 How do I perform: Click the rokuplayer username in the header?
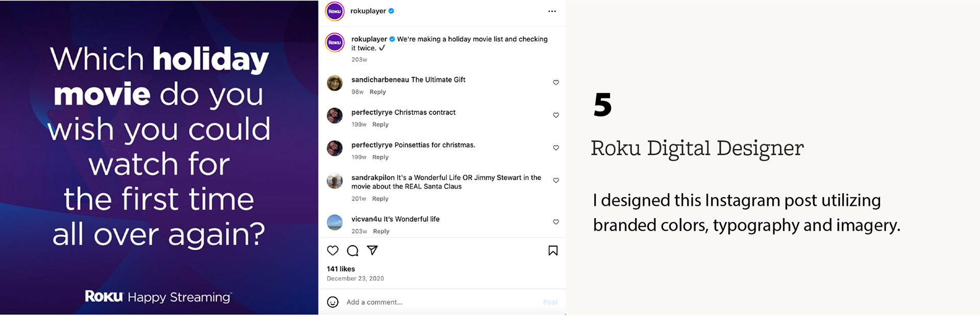point(368,11)
